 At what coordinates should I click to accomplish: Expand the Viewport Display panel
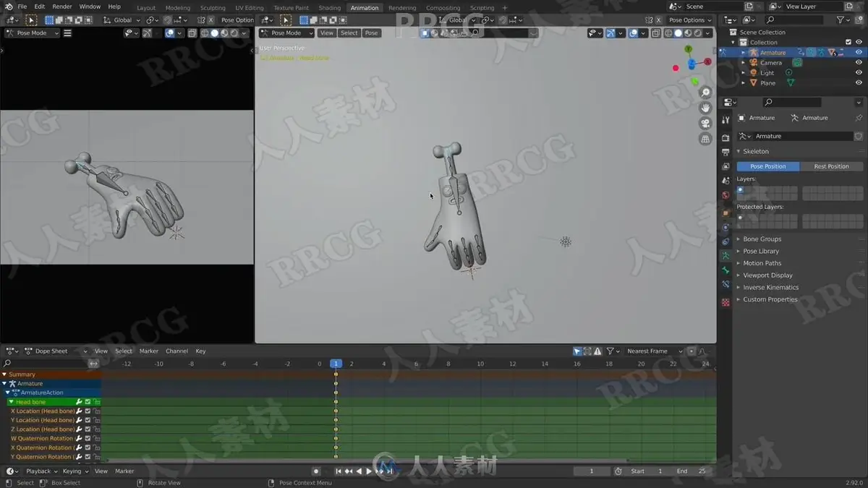tap(767, 275)
